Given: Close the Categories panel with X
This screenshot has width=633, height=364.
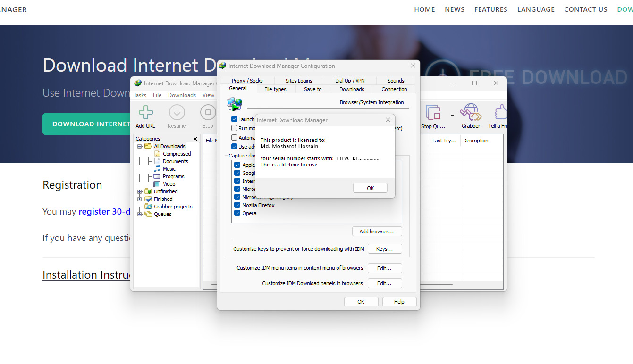Looking at the screenshot, I should [195, 139].
